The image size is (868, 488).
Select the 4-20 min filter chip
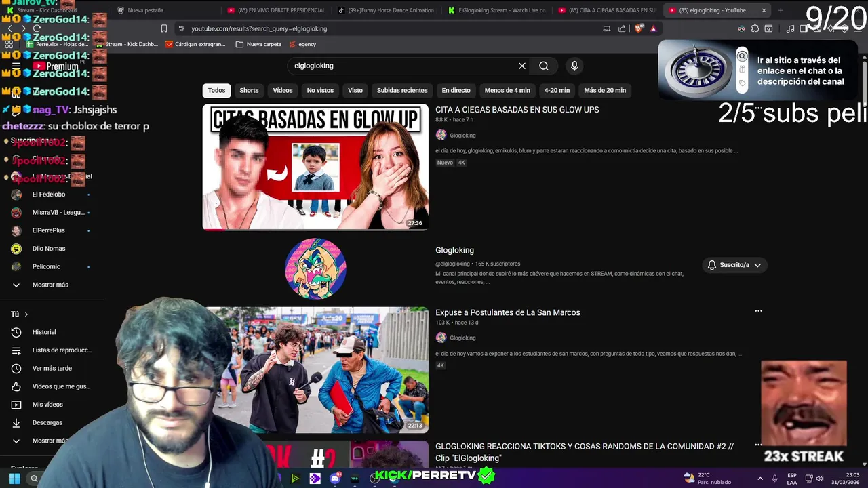557,90
